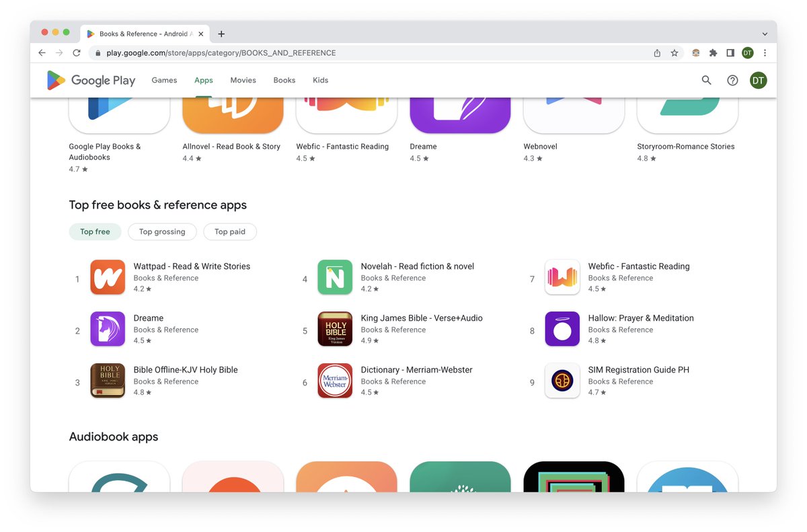
Task: Click Bible Offline-KJV Holy Bible title
Action: click(186, 370)
